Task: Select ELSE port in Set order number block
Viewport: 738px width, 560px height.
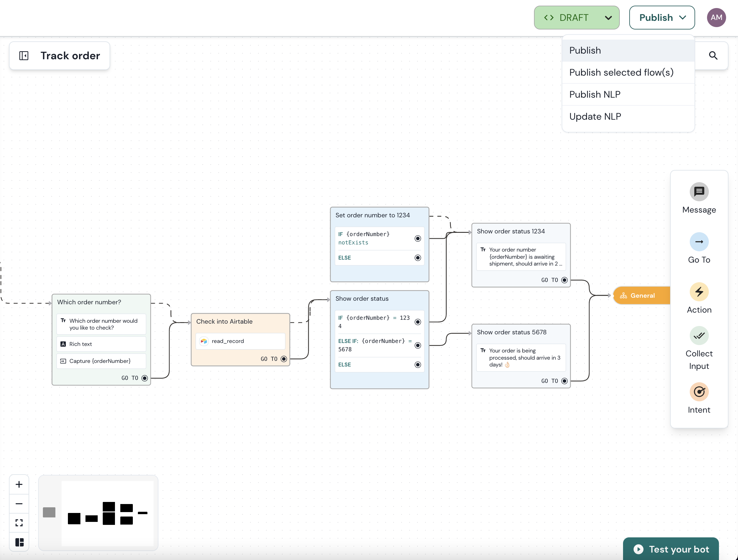Action: coord(417,258)
